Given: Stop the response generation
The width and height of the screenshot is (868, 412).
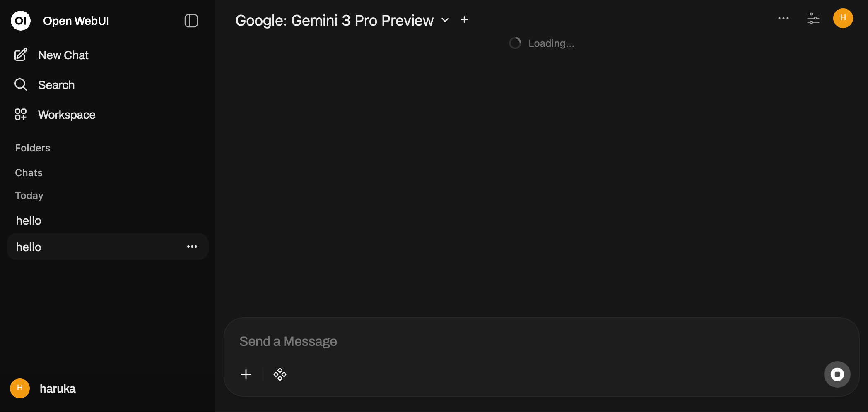Looking at the screenshot, I should (837, 374).
